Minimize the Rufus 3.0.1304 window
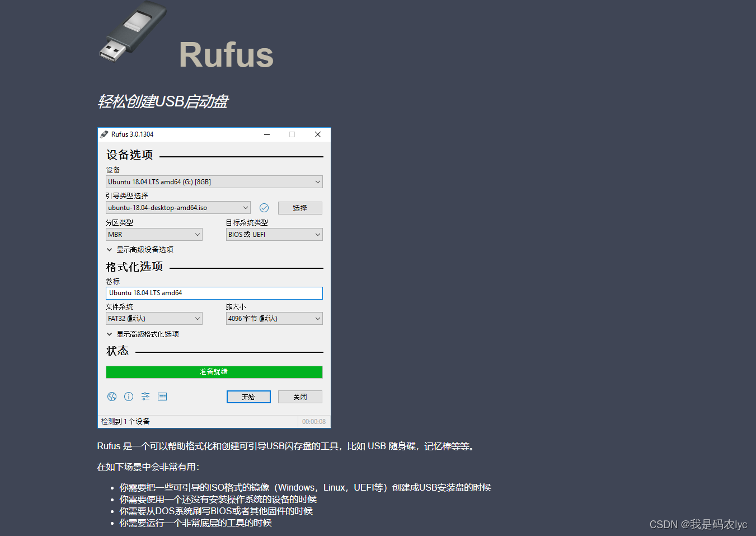Viewport: 756px width, 536px height. tap(267, 134)
